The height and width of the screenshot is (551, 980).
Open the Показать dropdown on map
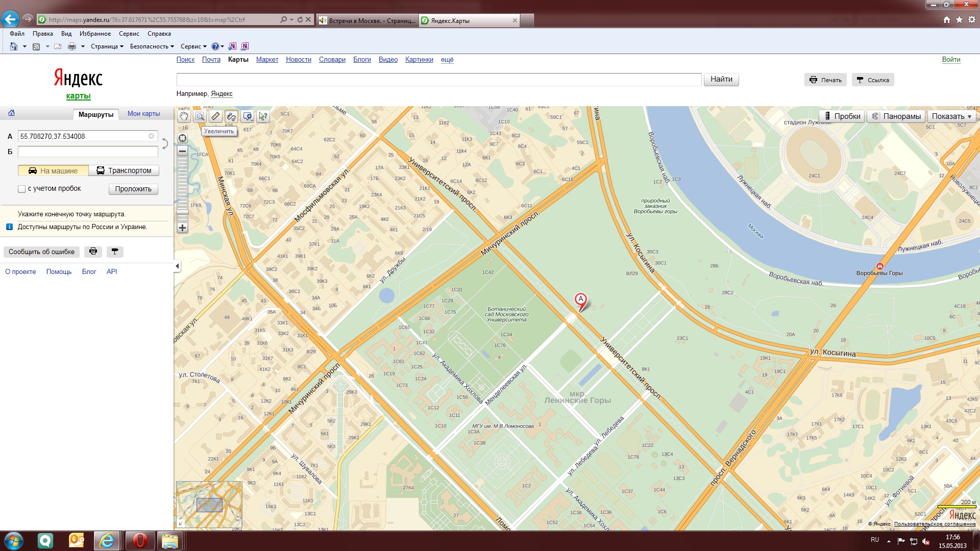tap(951, 116)
